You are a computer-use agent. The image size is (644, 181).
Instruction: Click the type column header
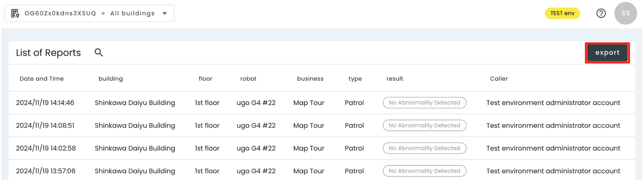coord(355,79)
